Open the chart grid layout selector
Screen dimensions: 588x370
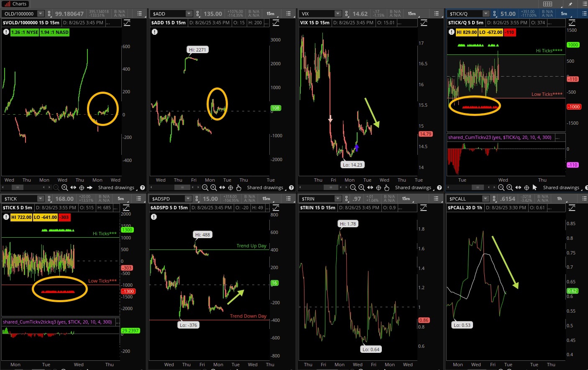pos(547,4)
